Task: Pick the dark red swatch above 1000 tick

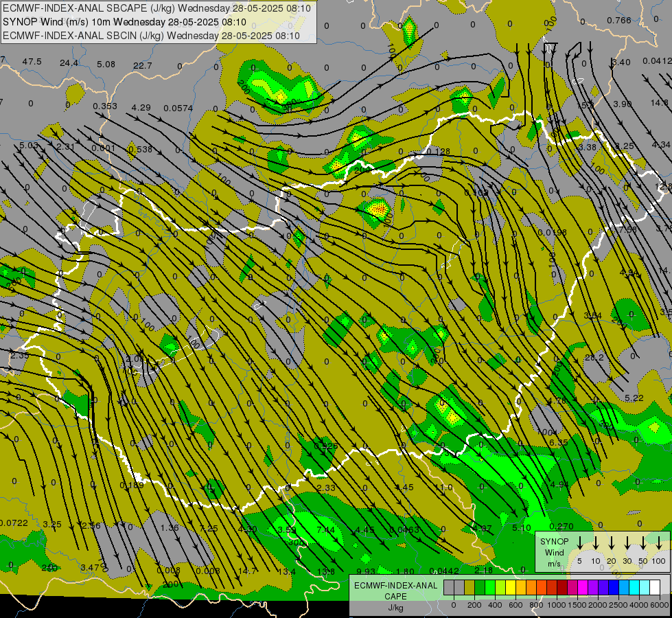Action: pos(562,588)
